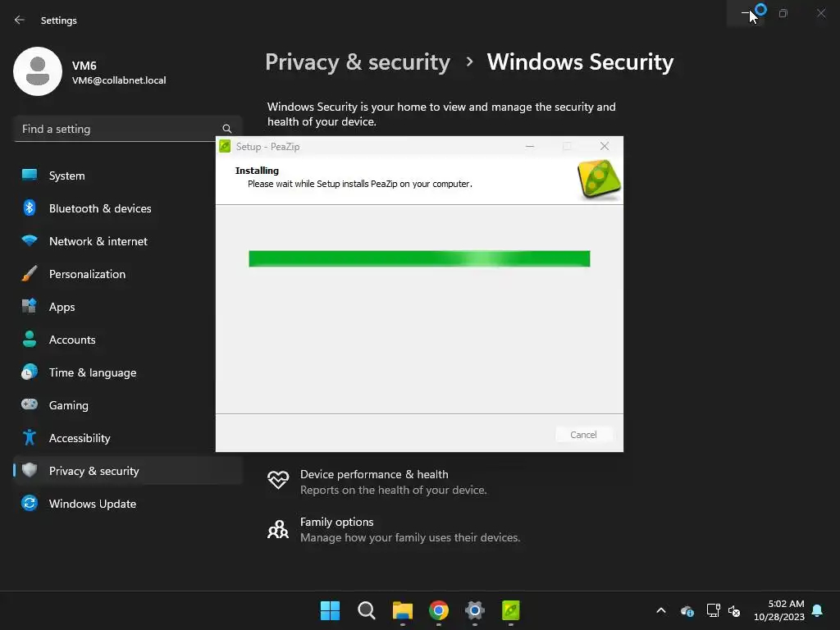This screenshot has height=630, width=840.
Task: Open the System settings category
Action: click(128, 176)
